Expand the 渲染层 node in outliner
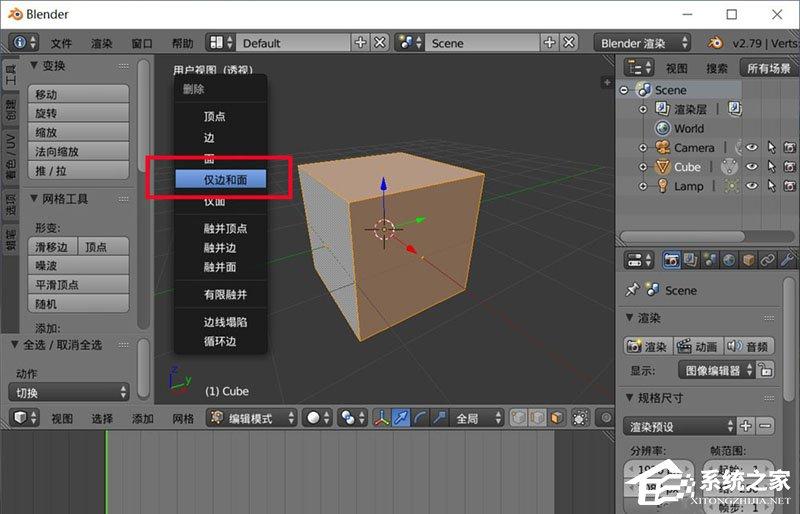This screenshot has width=800, height=514. [643, 109]
